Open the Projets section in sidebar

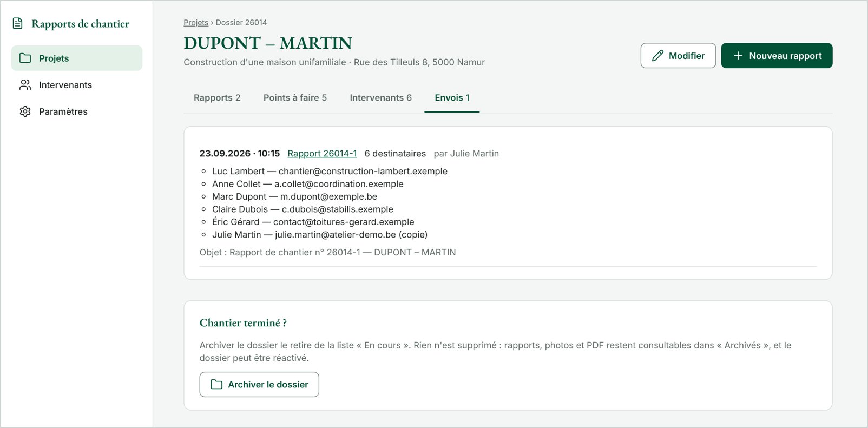click(x=77, y=58)
